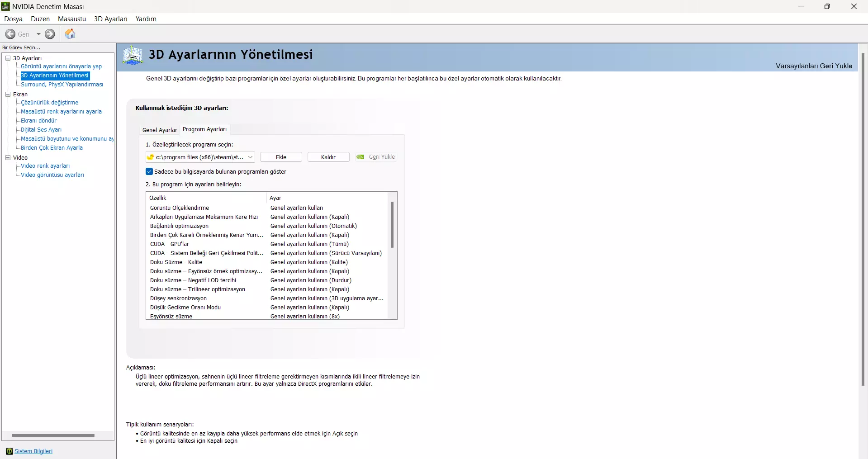Click 'Genel ayarları kullanın (3D uygulama ayar...' value

pyautogui.click(x=327, y=298)
